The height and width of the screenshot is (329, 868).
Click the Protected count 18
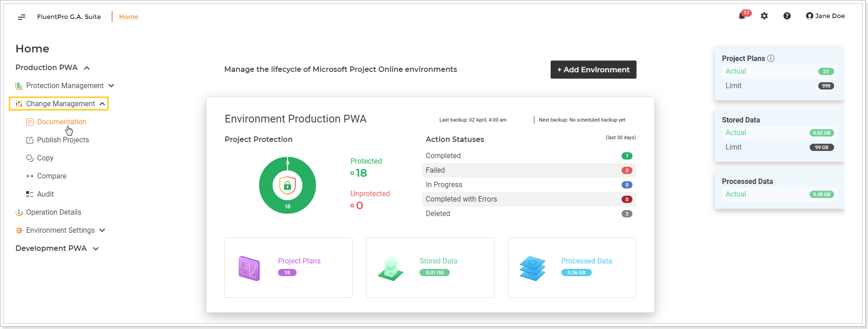361,173
